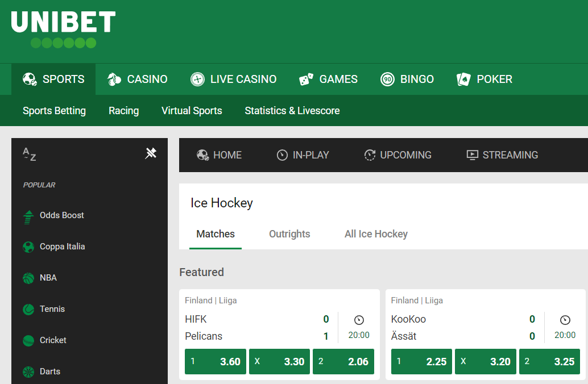
Task: Open the Ässät team name
Action: click(x=404, y=336)
